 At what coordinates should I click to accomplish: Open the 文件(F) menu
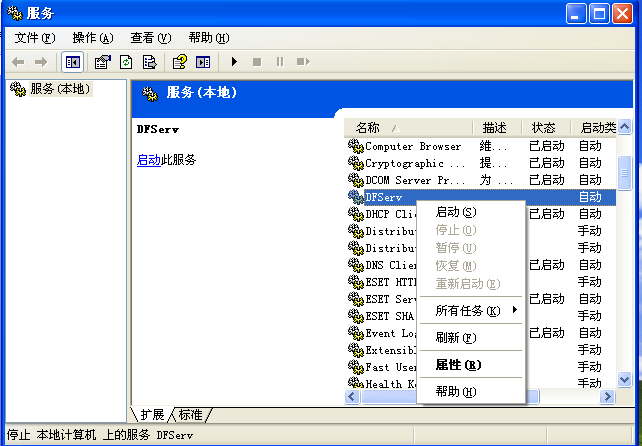(x=35, y=38)
